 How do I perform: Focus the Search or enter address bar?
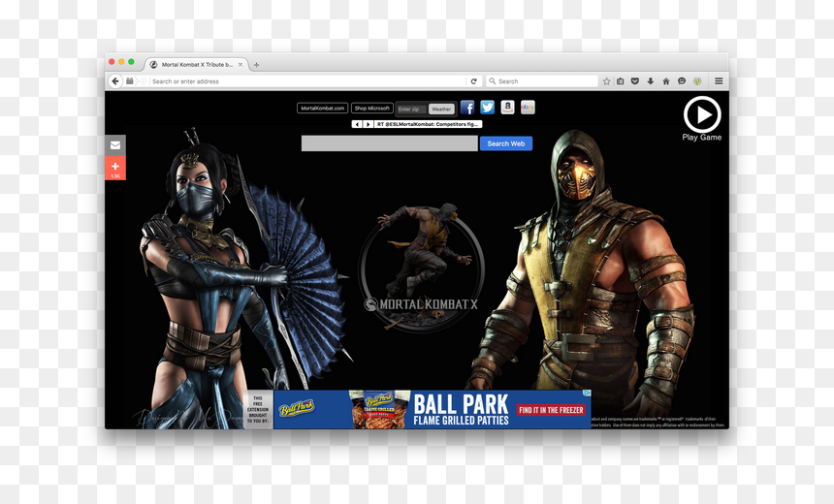tap(307, 81)
